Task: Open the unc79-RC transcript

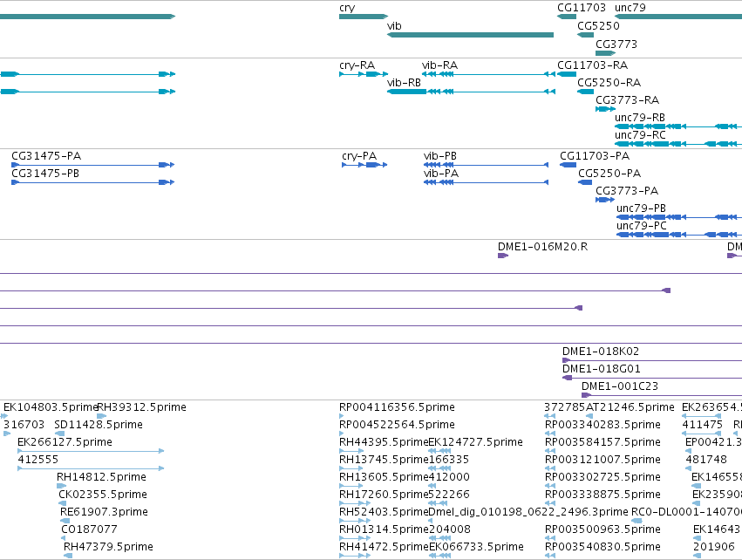Action: click(678, 144)
